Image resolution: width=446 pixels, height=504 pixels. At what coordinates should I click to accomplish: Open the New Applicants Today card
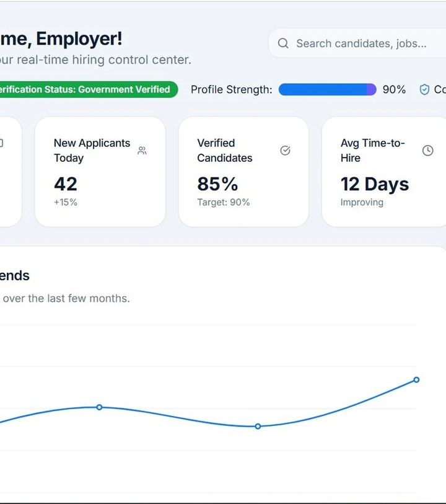coord(100,172)
